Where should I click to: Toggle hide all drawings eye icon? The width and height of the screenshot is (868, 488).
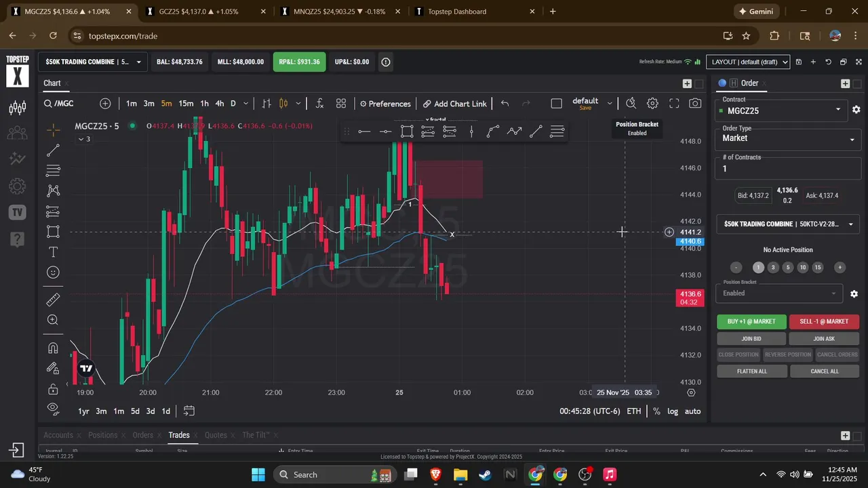53,409
